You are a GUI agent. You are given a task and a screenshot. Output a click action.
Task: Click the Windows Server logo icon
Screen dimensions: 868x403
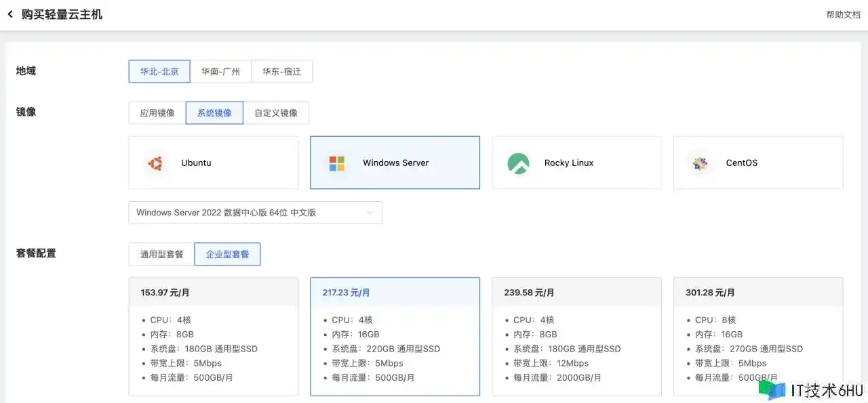click(336, 163)
